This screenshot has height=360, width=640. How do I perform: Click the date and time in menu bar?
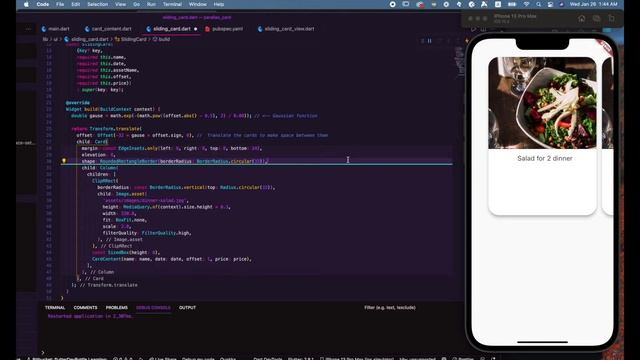click(593, 4)
